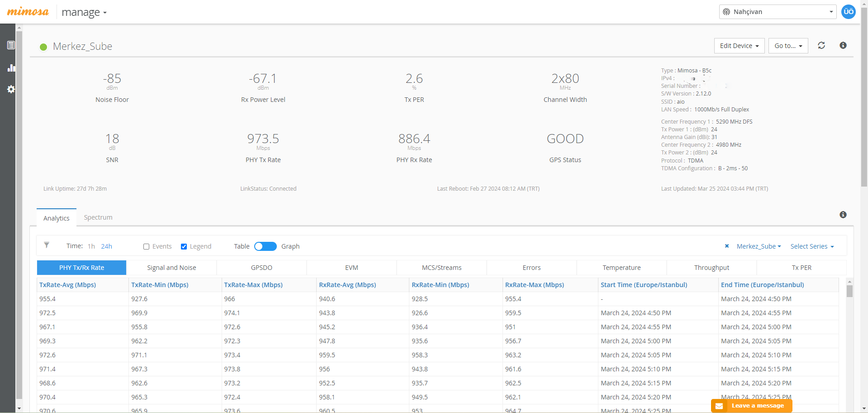Viewport: 868px width, 413px height.
Task: Click the user avatar in top right
Action: tap(848, 12)
